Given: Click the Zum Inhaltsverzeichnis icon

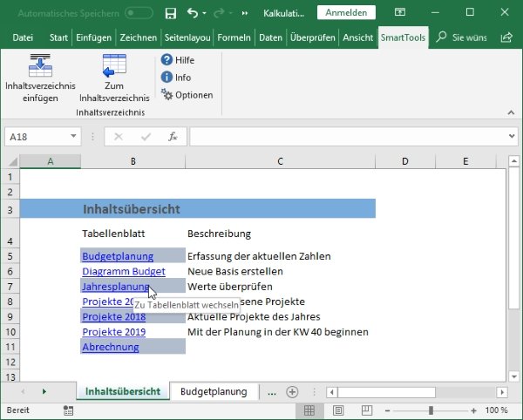Looking at the screenshot, I should coord(113,66).
